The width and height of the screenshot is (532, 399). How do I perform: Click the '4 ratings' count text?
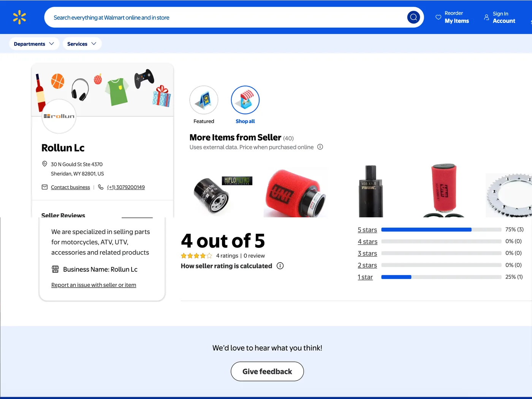227,256
